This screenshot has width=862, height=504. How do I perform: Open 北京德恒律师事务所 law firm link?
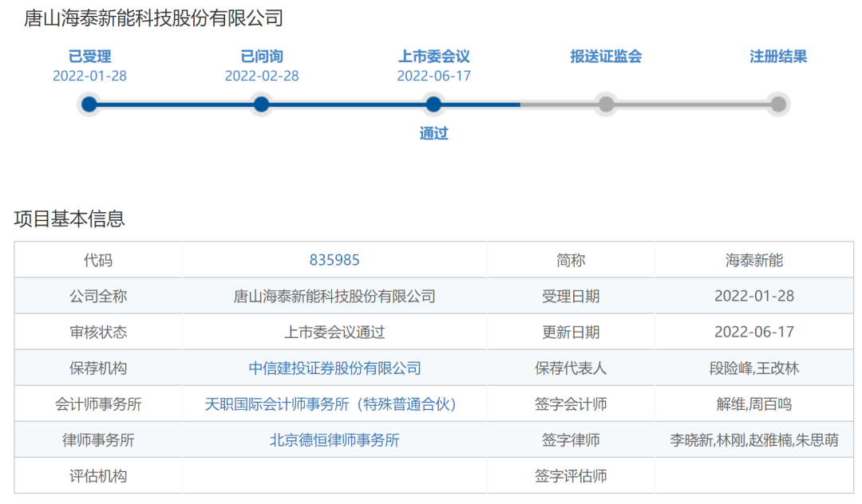coord(334,439)
